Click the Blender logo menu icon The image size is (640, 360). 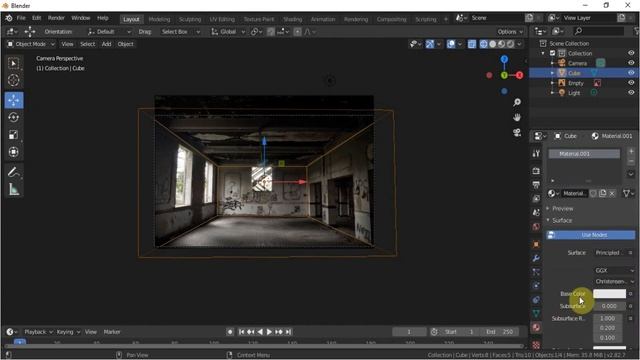pyautogui.click(x=9, y=18)
